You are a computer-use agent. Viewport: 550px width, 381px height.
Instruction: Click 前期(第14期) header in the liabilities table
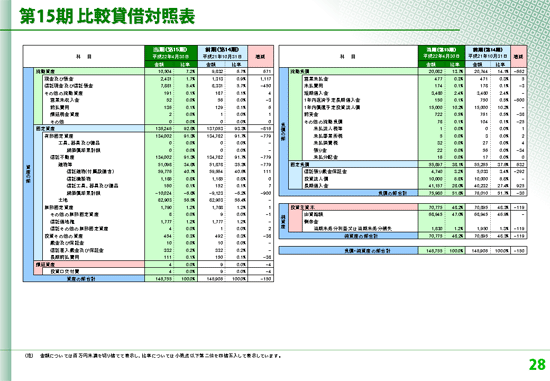(488, 49)
